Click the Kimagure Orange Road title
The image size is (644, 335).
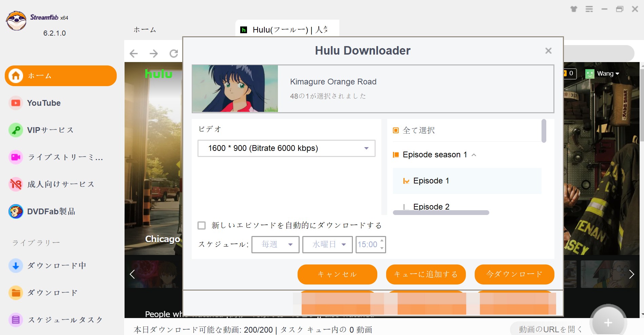(333, 82)
